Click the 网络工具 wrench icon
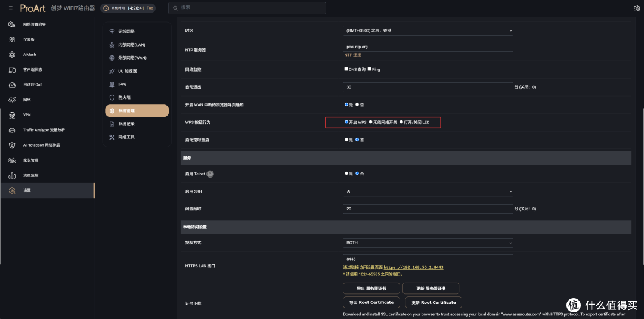 (x=112, y=137)
